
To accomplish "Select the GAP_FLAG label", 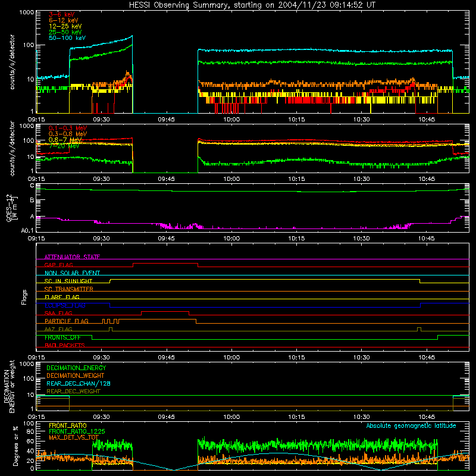I will point(58,265).
